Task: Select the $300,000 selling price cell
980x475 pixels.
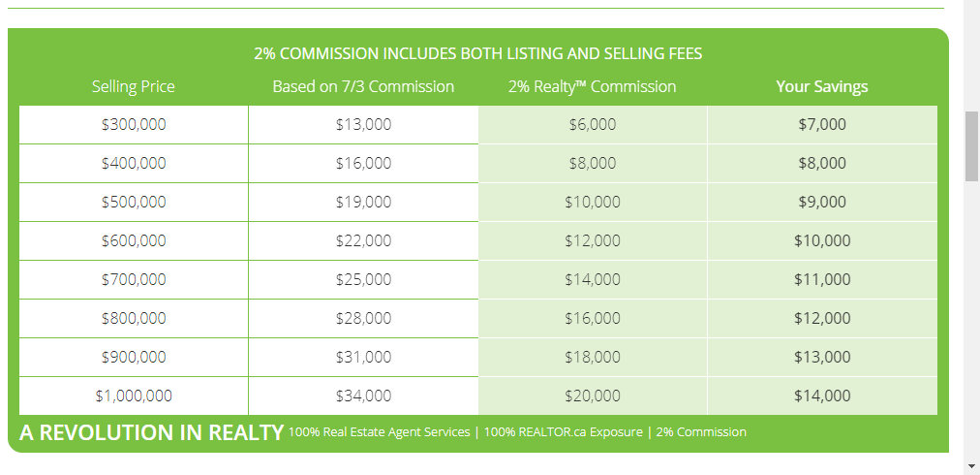Action: click(x=134, y=124)
